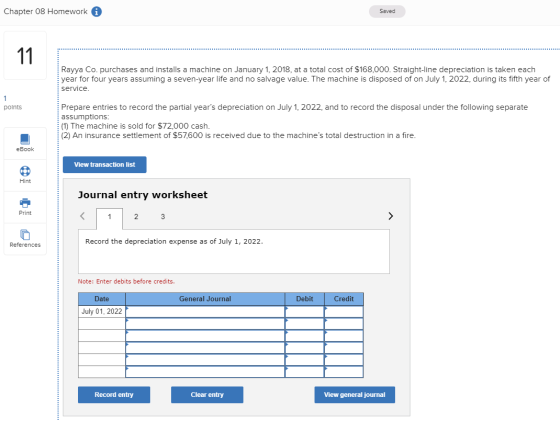
Task: Open General Journal account dropdown in fifth row
Action: [205, 360]
